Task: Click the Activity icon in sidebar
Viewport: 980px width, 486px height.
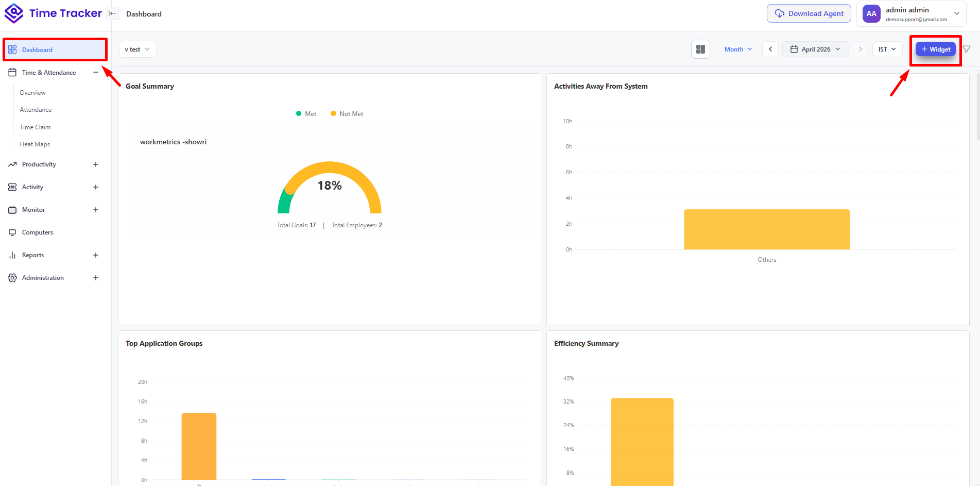Action: pyautogui.click(x=12, y=187)
